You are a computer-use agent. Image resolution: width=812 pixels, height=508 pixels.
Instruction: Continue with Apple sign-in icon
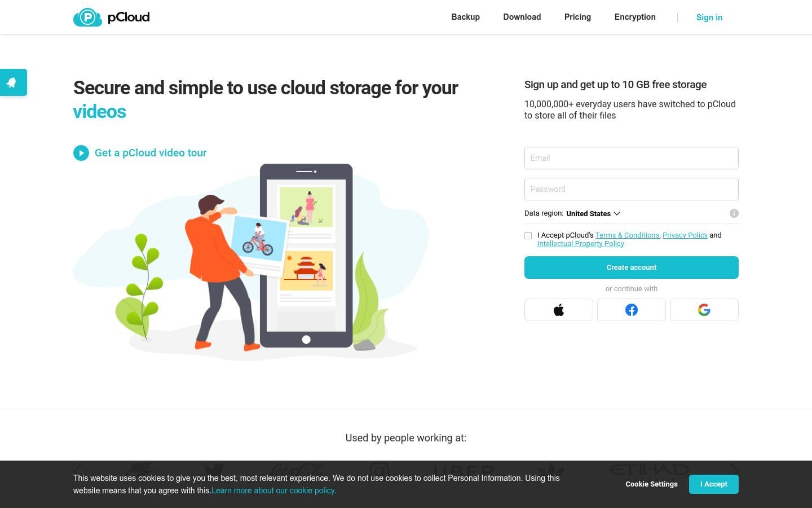pyautogui.click(x=558, y=310)
